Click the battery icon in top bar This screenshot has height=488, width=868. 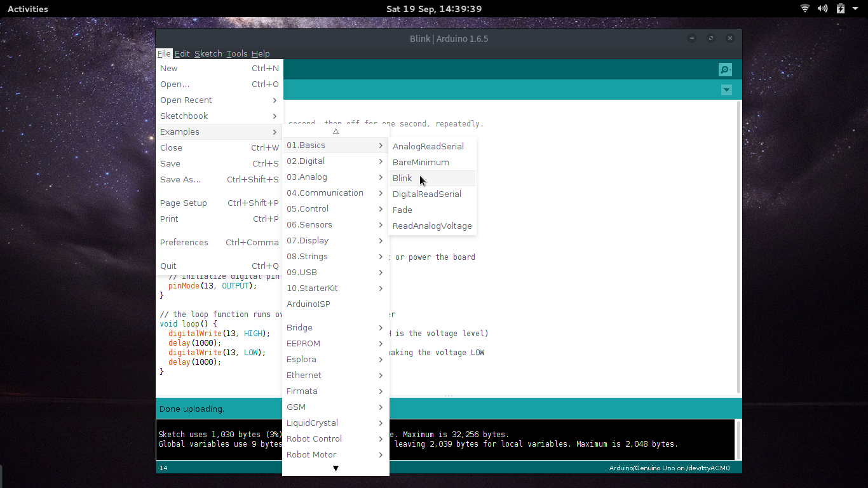pos(841,9)
